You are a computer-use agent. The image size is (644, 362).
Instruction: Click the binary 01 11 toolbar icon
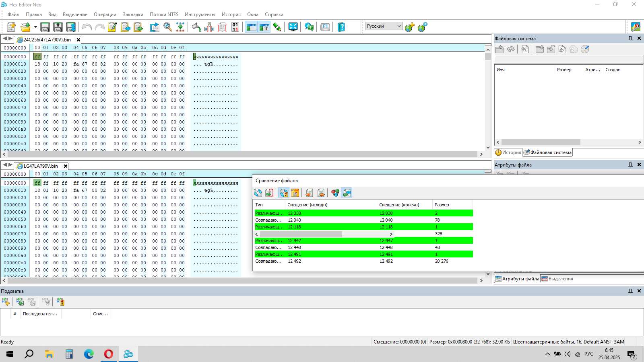click(235, 27)
